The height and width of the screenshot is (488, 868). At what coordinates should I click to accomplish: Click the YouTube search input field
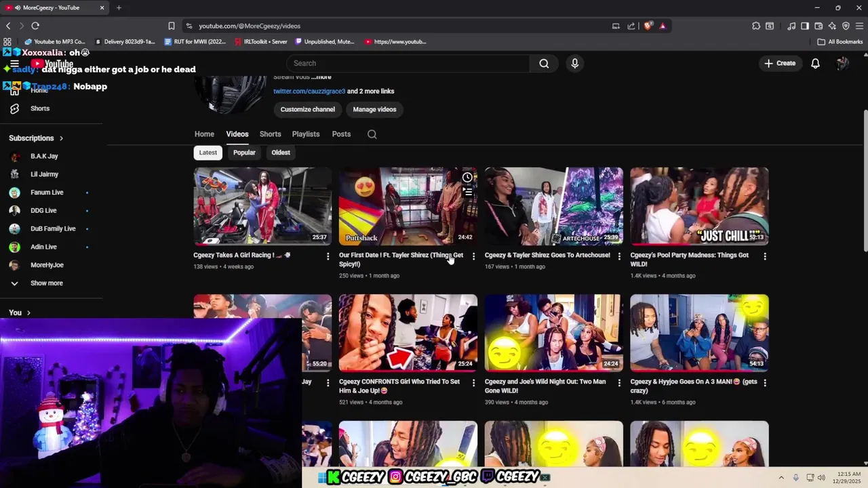click(408, 63)
